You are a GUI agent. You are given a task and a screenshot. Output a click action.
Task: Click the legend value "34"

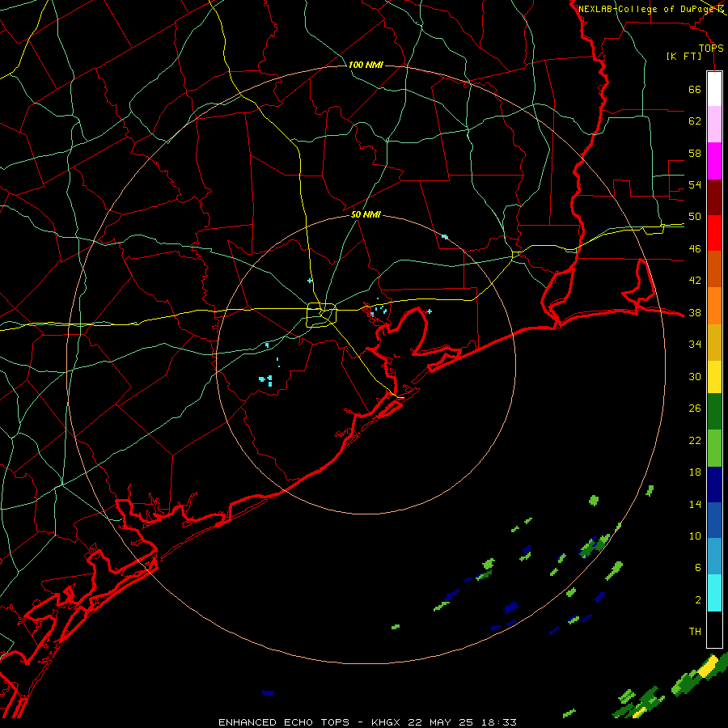point(695,345)
